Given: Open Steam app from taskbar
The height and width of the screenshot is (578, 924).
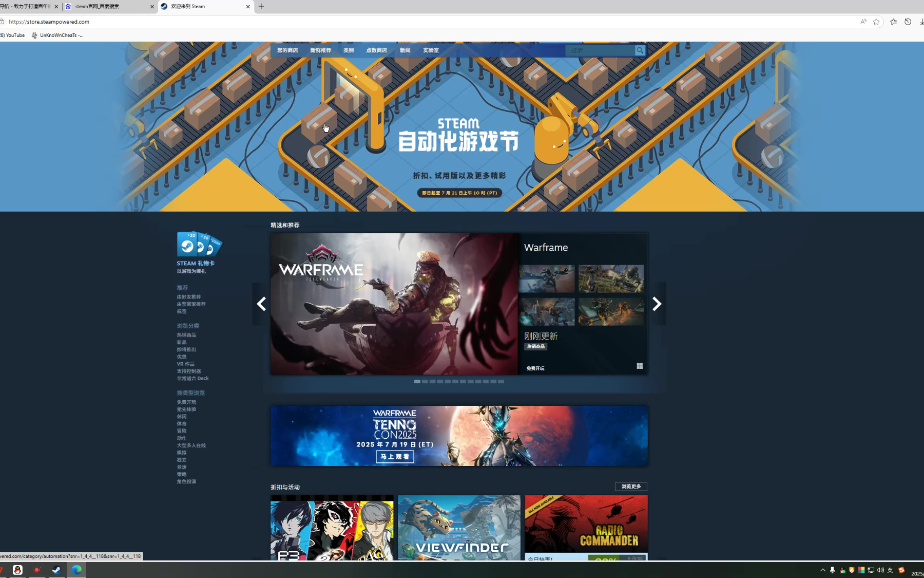Looking at the screenshot, I should click(x=56, y=570).
